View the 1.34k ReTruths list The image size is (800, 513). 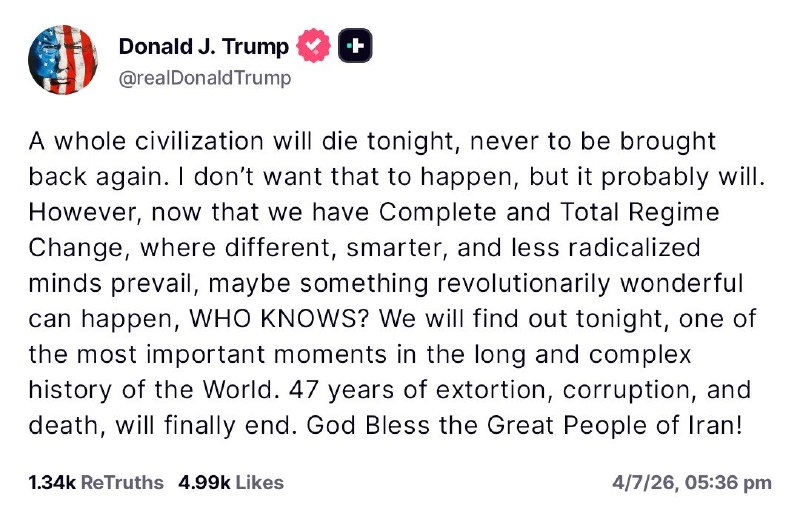(96, 482)
